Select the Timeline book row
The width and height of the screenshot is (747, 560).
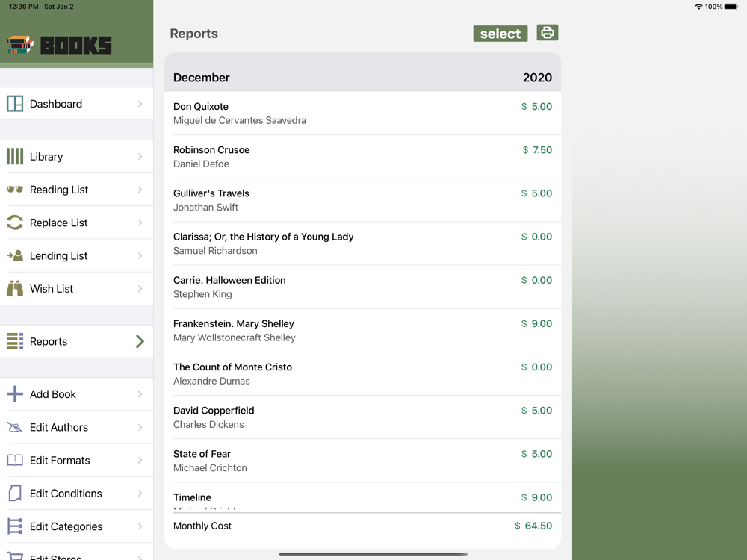[362, 497]
